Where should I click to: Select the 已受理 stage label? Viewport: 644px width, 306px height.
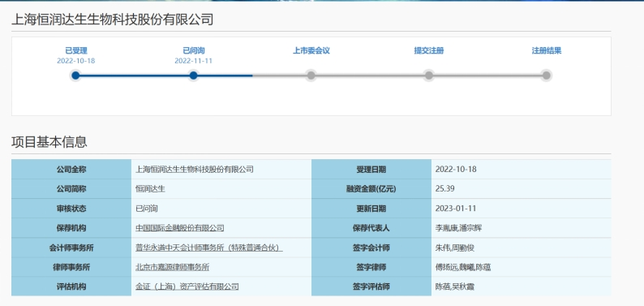(x=76, y=51)
